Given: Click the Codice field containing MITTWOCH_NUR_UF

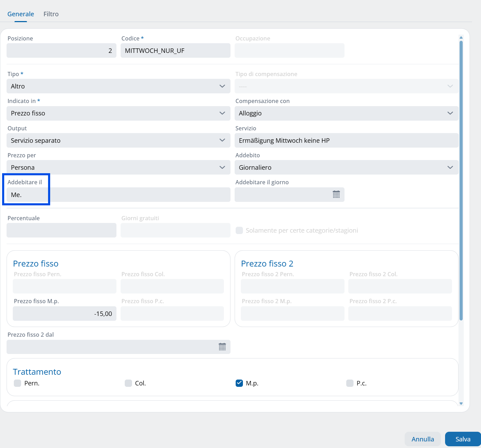Looking at the screenshot, I should pyautogui.click(x=175, y=51).
